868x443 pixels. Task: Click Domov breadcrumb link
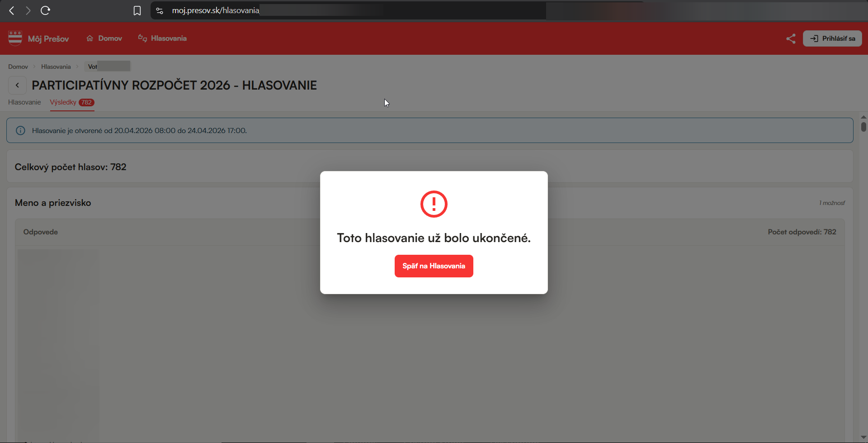tap(18, 67)
